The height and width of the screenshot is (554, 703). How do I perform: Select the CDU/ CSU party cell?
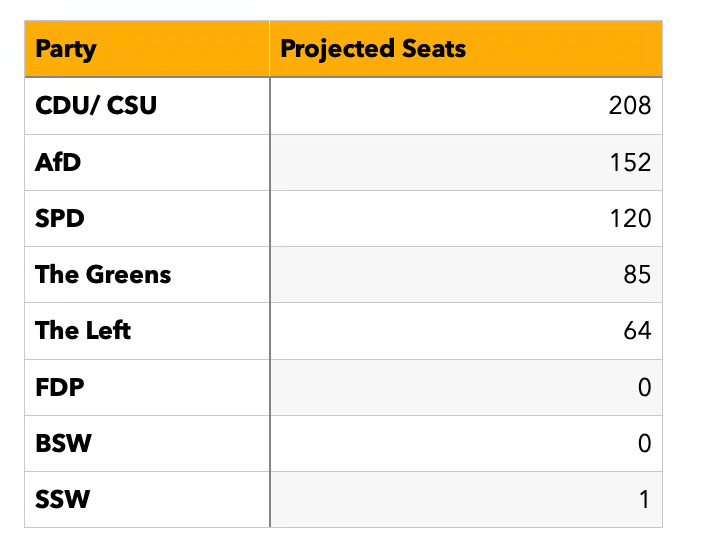147,106
